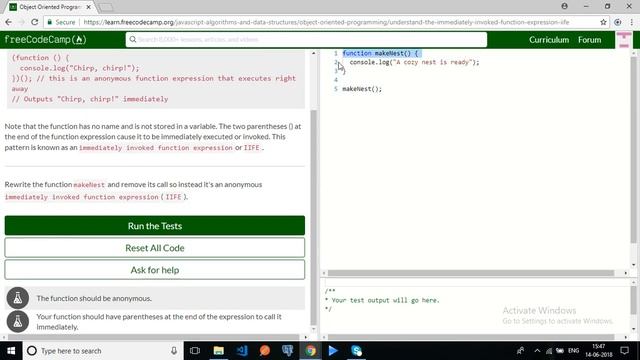Open Task View on the taskbar

pyautogui.click(x=195, y=351)
